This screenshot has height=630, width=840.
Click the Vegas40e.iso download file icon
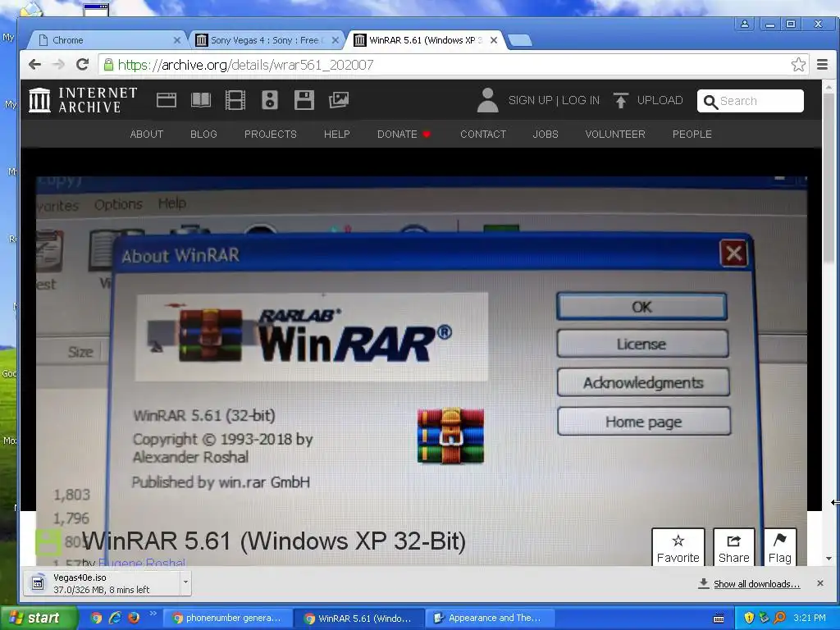tap(38, 583)
